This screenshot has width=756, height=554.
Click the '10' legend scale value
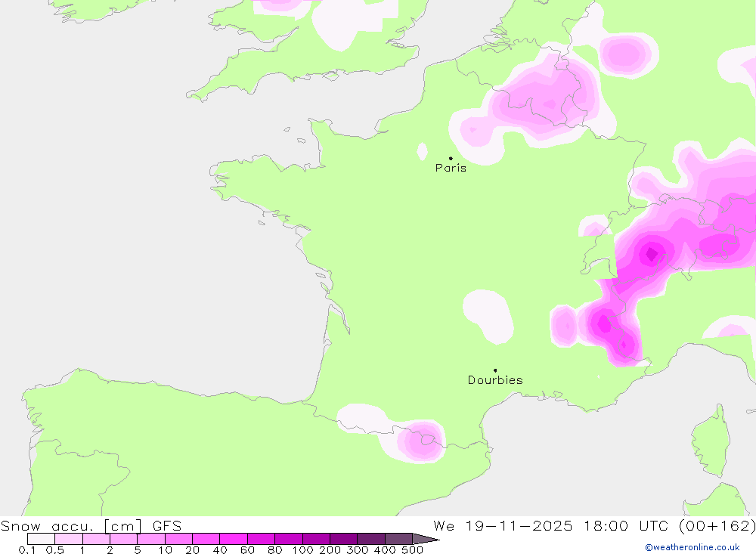(165, 550)
